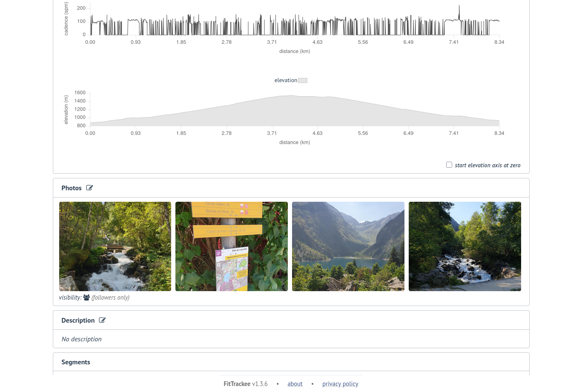Enable start elevation axis at zero checkbox

click(x=449, y=165)
